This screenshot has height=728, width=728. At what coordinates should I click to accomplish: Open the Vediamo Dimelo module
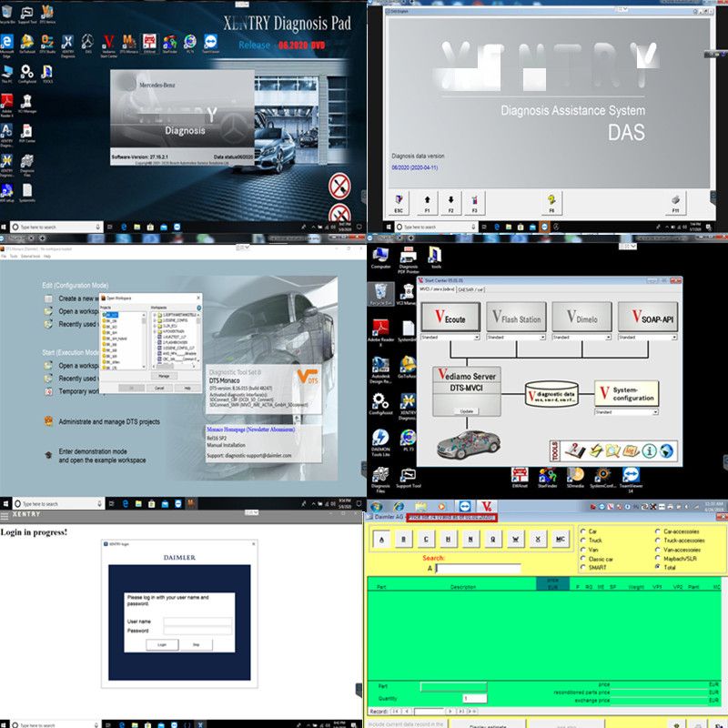(x=581, y=317)
